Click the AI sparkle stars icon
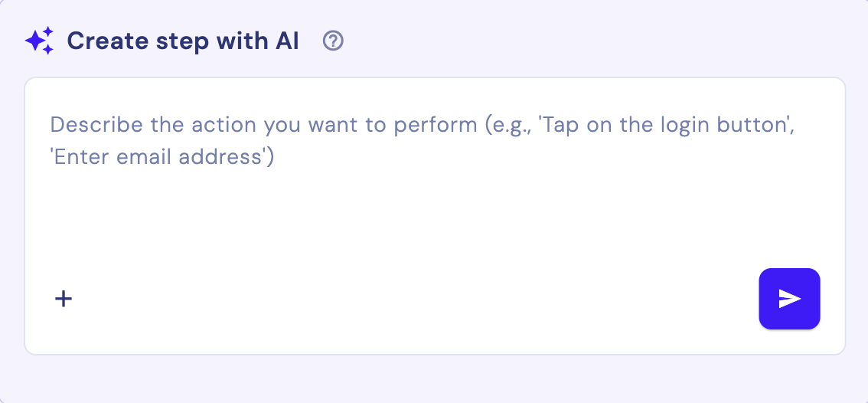The image size is (868, 403). pos(40,41)
